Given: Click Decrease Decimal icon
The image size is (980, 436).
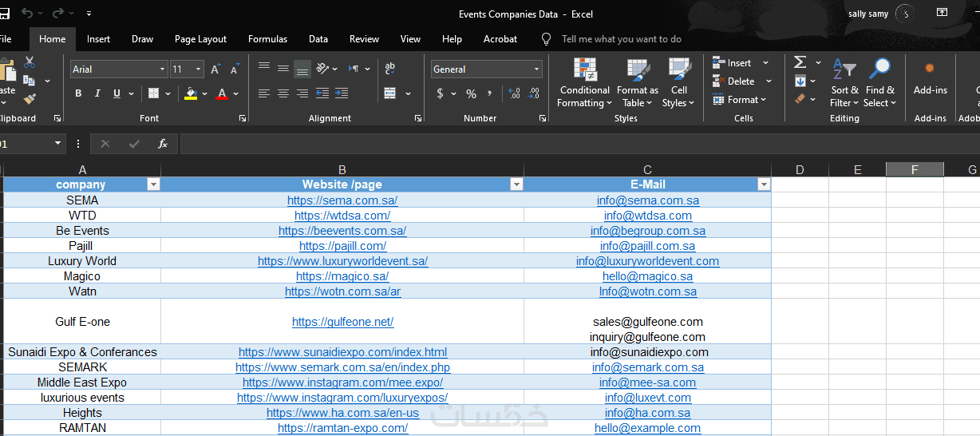Looking at the screenshot, I should tap(534, 93).
